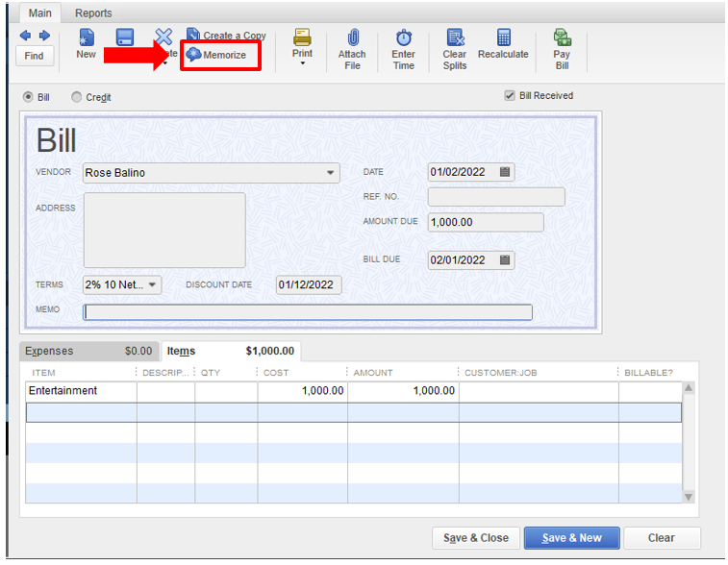Memorize this bill transaction
This screenshot has width=728, height=565.
click(x=216, y=55)
